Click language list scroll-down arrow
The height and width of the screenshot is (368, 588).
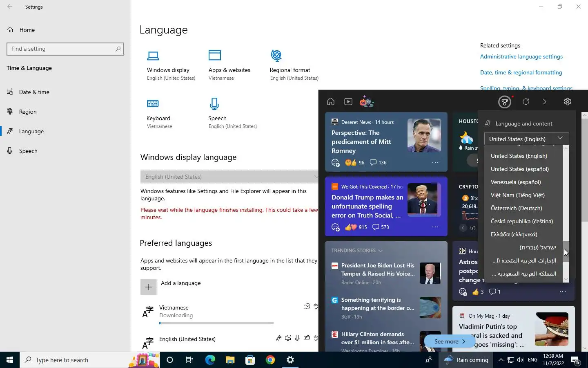[566, 279]
